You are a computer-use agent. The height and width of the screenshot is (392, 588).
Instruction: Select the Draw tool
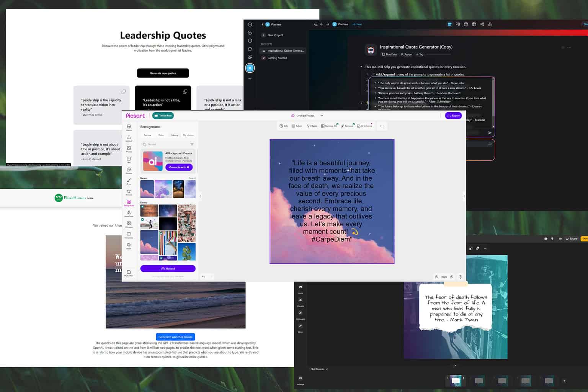click(129, 181)
